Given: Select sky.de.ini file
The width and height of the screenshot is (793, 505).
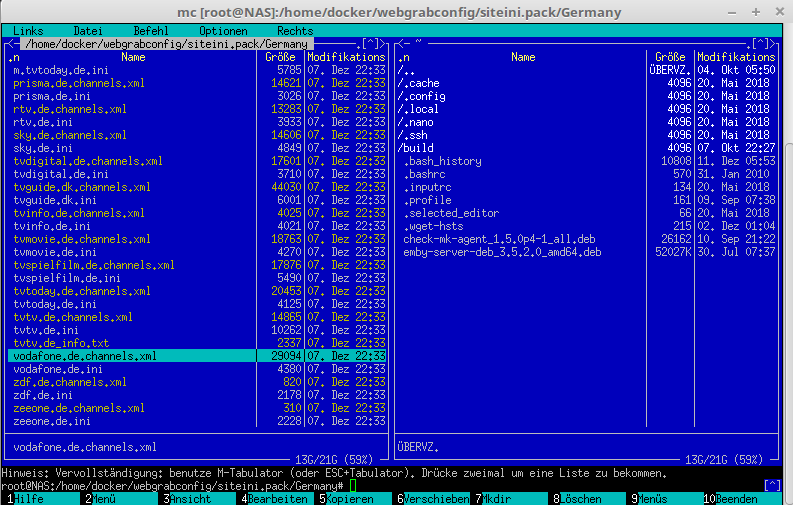Looking at the screenshot, I should pos(42,148).
